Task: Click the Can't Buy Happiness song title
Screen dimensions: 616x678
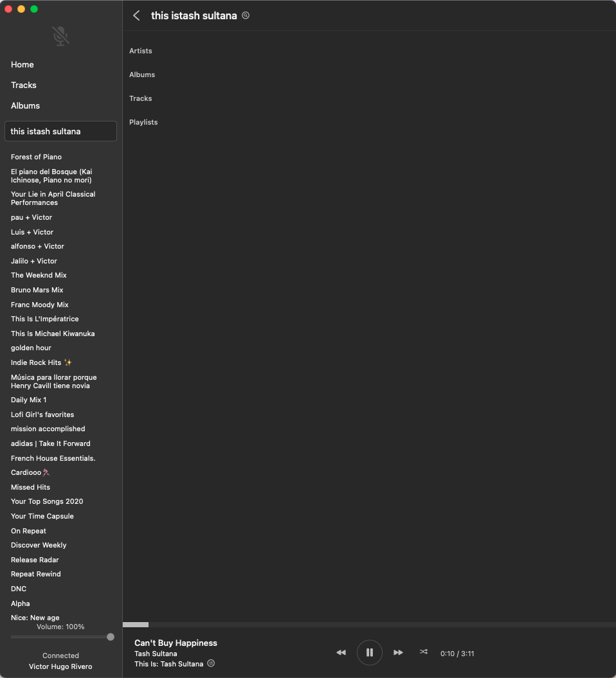Action: point(176,643)
